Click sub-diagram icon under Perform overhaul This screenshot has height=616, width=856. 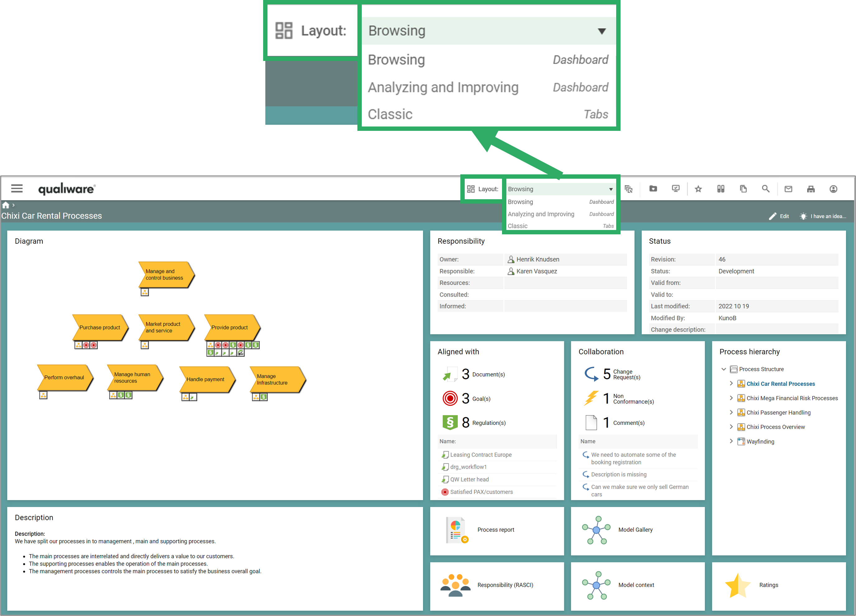[x=44, y=395]
